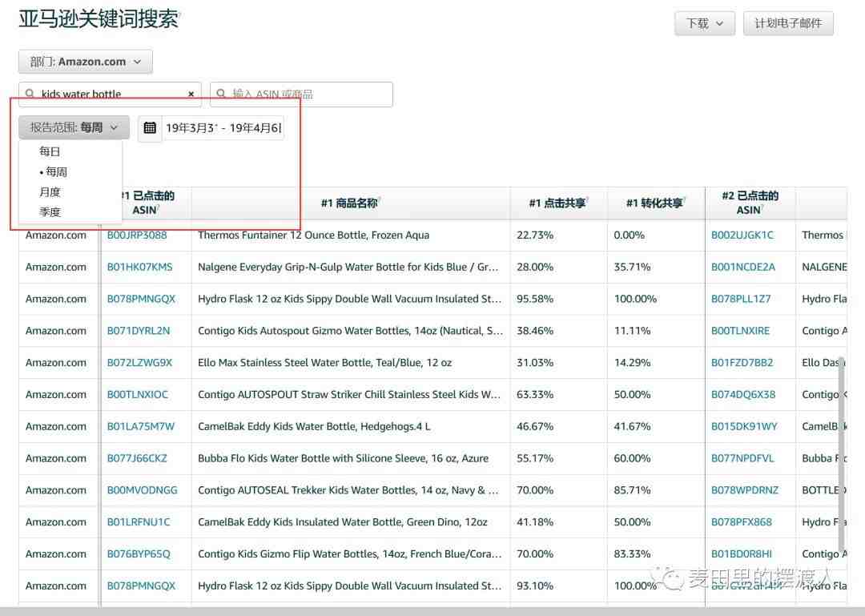Click the magnifier icon in the keyword search box
This screenshot has width=865, height=616.
point(30,94)
